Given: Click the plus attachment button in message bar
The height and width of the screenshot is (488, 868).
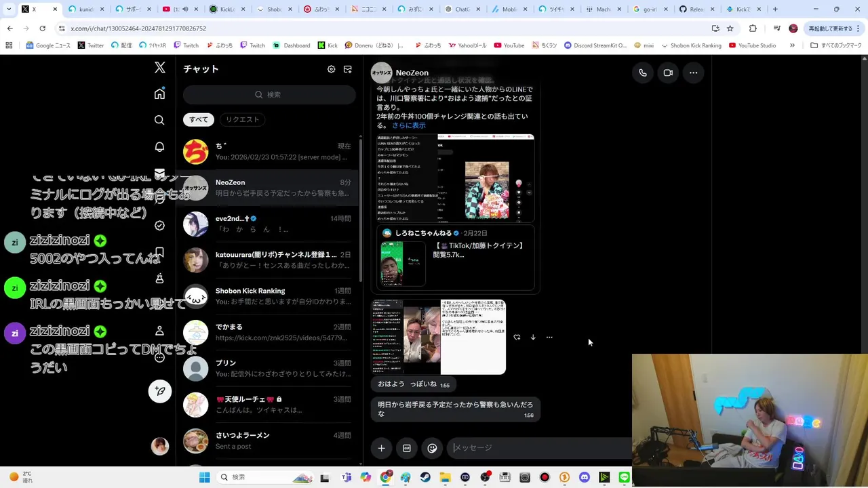Looking at the screenshot, I should pos(381,448).
